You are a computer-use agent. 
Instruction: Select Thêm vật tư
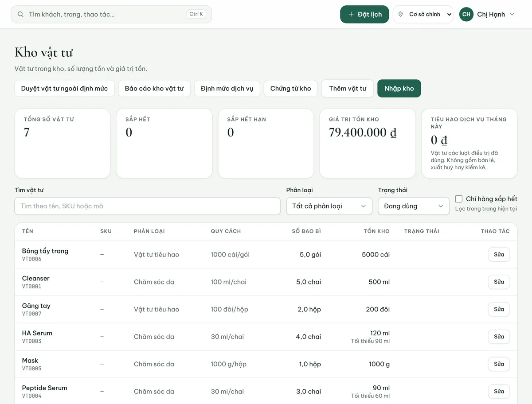[x=348, y=88]
